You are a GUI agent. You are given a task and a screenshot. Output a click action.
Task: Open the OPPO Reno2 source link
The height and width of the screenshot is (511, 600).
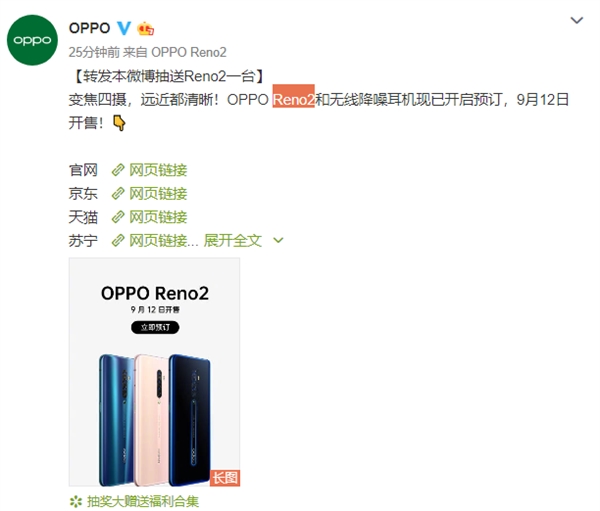coord(189,52)
